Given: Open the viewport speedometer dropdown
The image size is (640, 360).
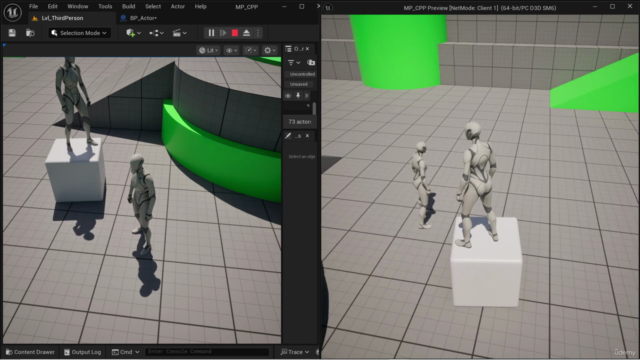Looking at the screenshot, I should [x=250, y=50].
